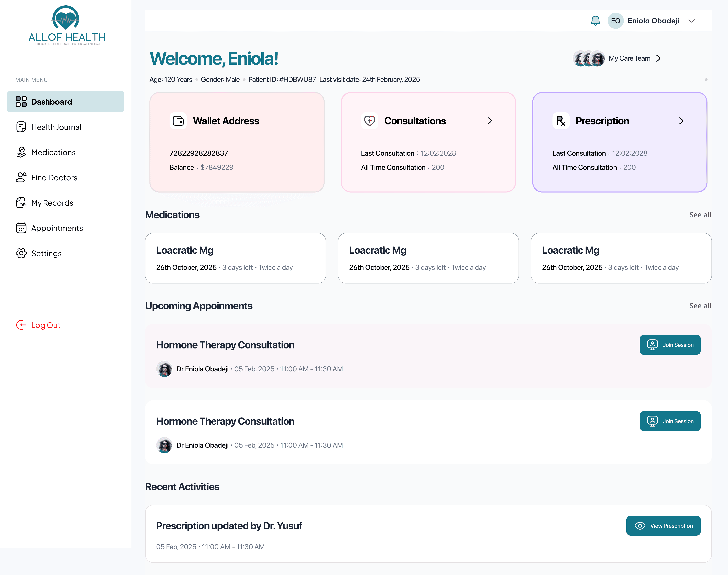Click the Log Out arrow icon

click(x=21, y=325)
